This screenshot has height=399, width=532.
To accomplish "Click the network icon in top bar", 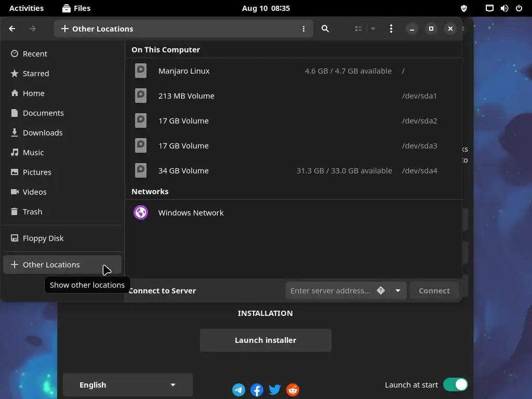I will click(x=489, y=8).
